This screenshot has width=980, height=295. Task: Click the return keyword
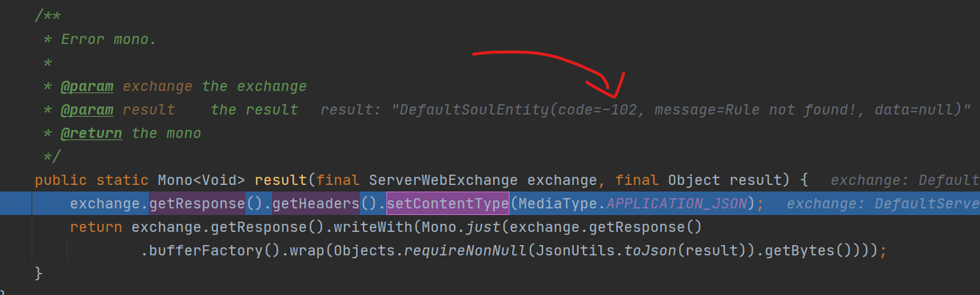[x=96, y=227]
